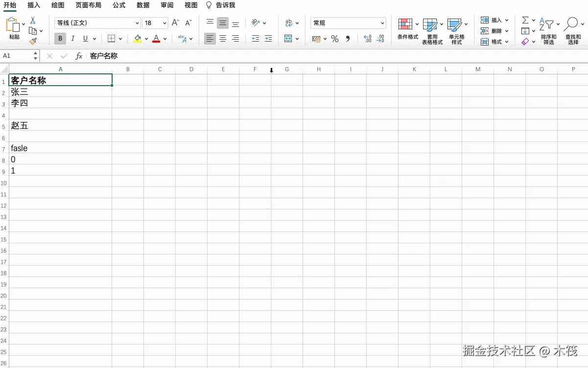Select the cell containing 赵五
The width and height of the screenshot is (588, 368).
61,125
